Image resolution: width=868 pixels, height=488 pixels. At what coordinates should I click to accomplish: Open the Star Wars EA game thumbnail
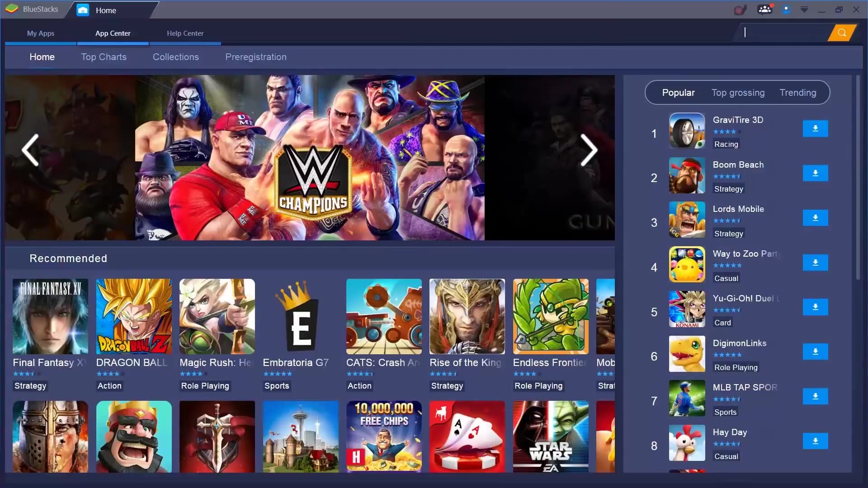(x=551, y=436)
